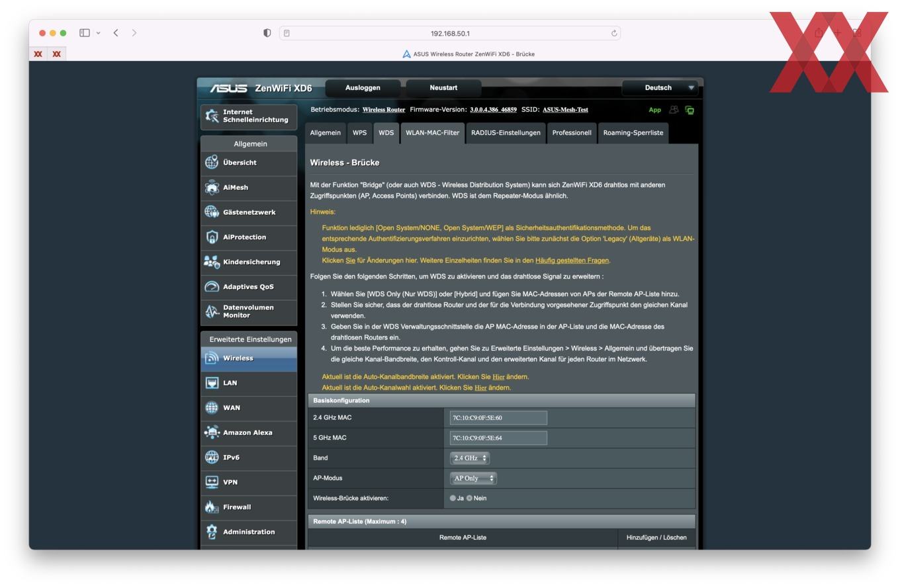Switch to the Allgemein tab
900x588 pixels.
325,133
